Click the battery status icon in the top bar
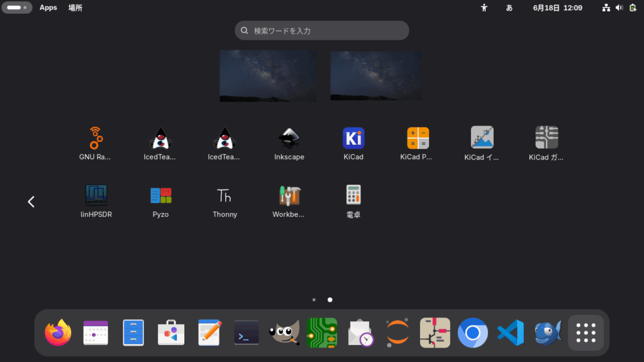This screenshot has height=362, width=644. pos(633,8)
